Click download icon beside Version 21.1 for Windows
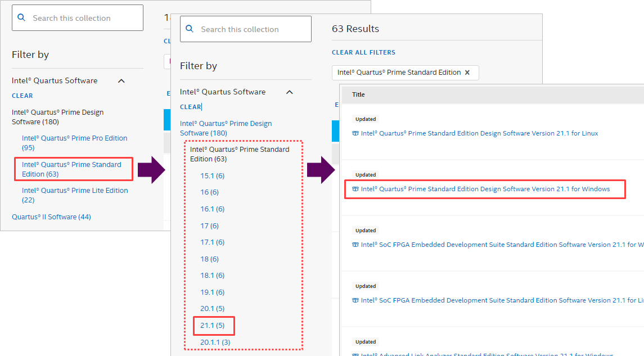The height and width of the screenshot is (356, 644). 355,189
